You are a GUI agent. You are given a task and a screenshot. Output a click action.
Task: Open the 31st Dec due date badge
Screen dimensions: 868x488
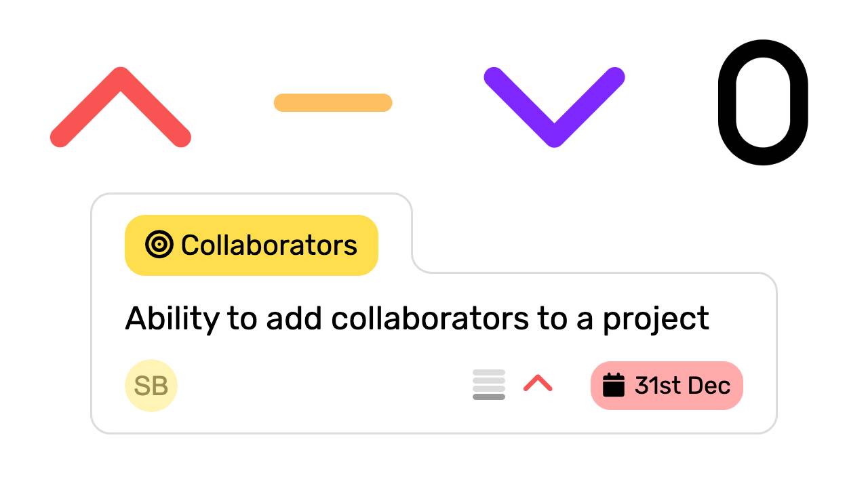point(667,386)
